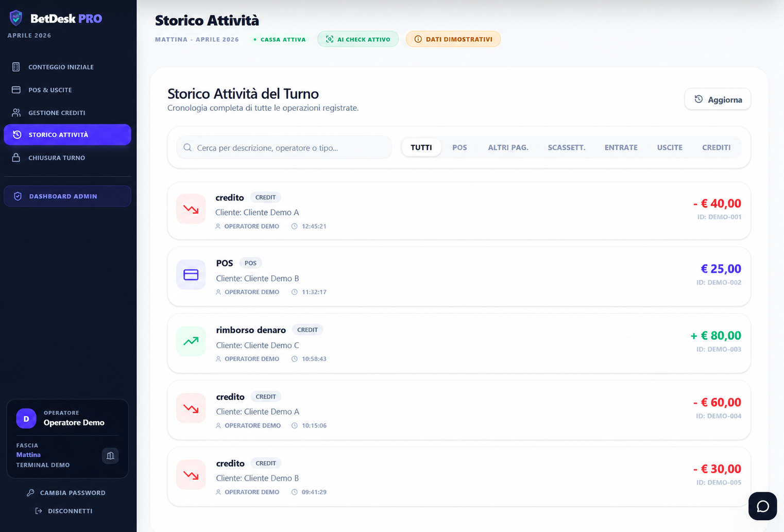
Task: Click the CREDIT tag next to rimborso denaro
Action: coord(308,330)
